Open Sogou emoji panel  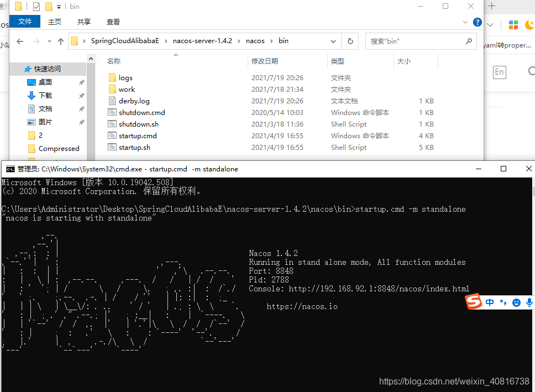(x=517, y=302)
